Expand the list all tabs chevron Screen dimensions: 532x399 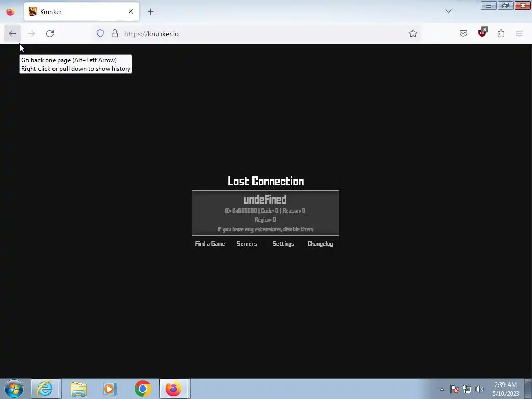click(448, 11)
